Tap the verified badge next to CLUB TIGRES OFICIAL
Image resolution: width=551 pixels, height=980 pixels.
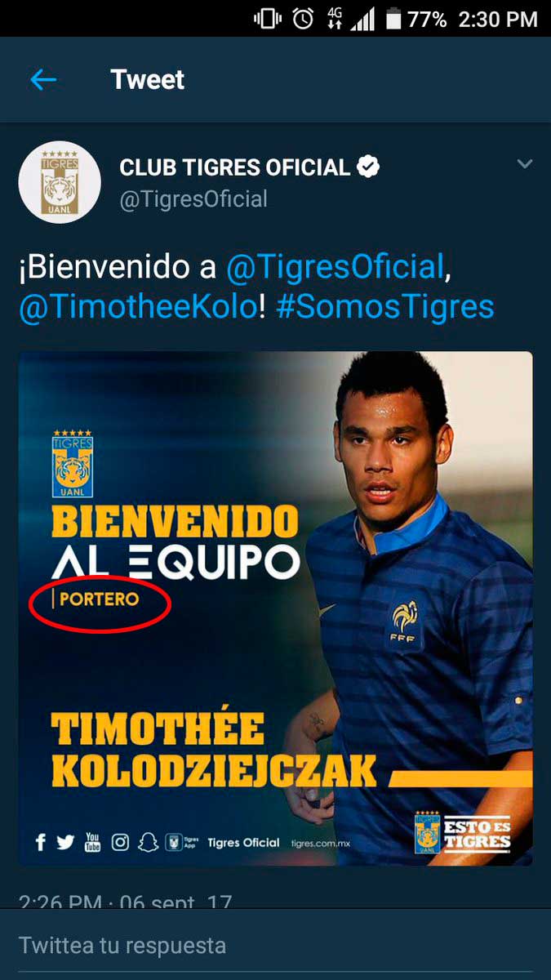click(369, 167)
